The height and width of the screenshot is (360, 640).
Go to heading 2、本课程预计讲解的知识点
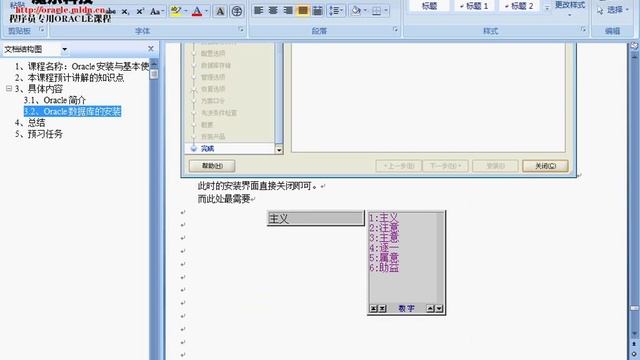coord(69,78)
